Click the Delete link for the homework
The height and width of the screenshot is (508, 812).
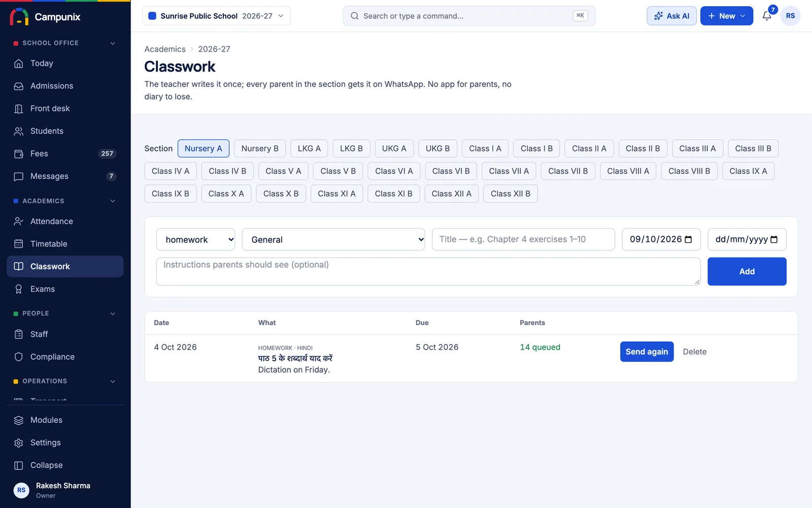[x=695, y=352]
